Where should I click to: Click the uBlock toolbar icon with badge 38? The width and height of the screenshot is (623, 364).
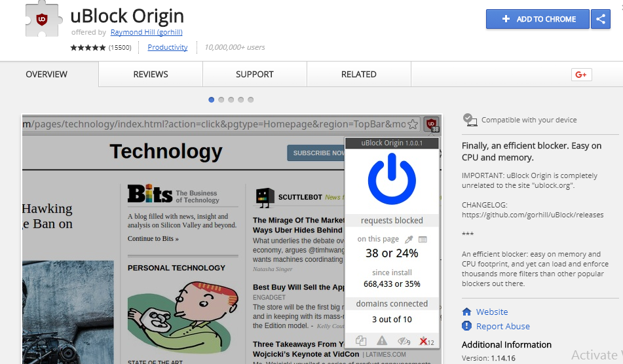[x=432, y=124]
